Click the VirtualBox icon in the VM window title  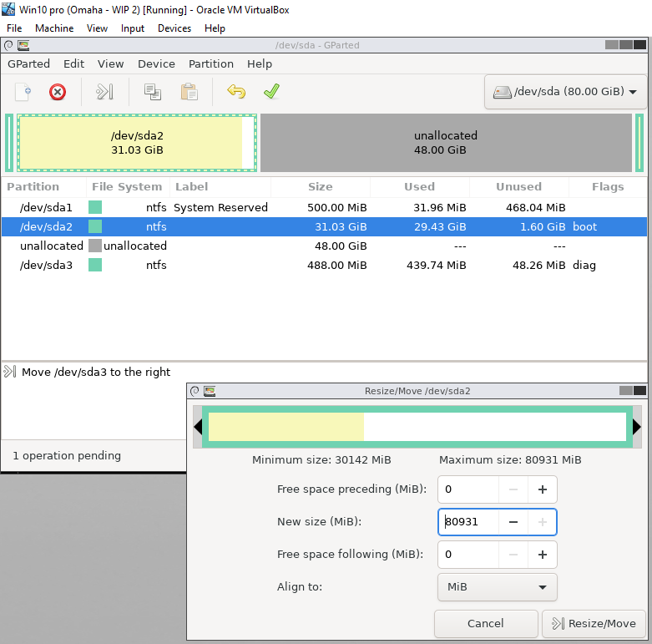coord(8,9)
